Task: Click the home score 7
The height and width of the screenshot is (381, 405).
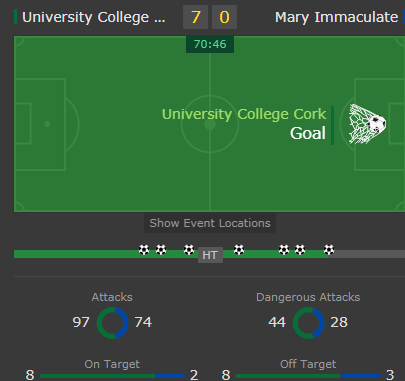Action: [x=196, y=17]
